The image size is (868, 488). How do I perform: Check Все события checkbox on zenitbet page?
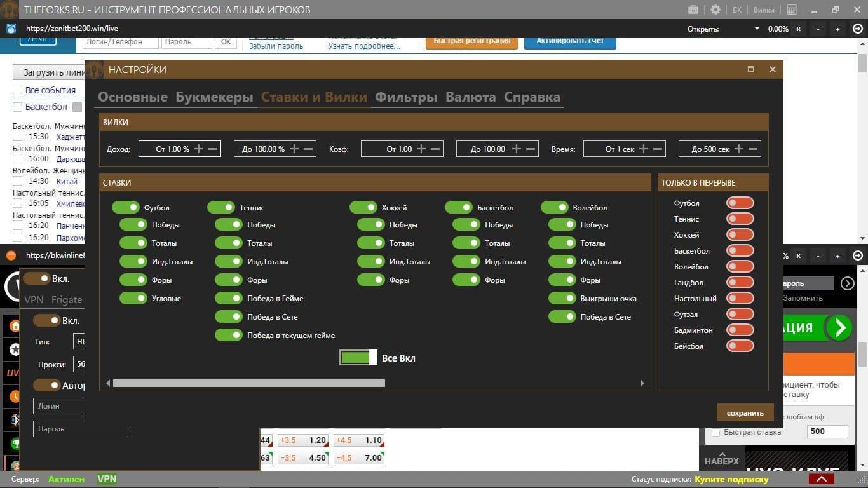[18, 90]
